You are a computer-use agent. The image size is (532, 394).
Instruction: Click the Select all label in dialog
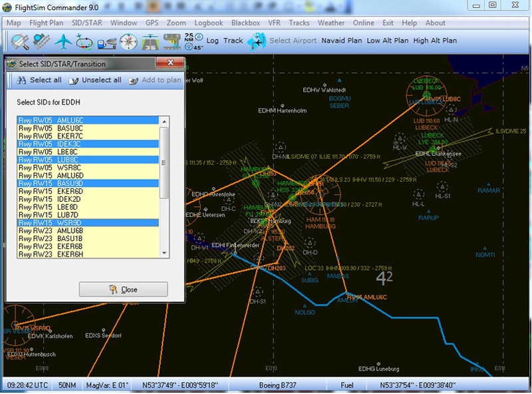[x=46, y=80]
